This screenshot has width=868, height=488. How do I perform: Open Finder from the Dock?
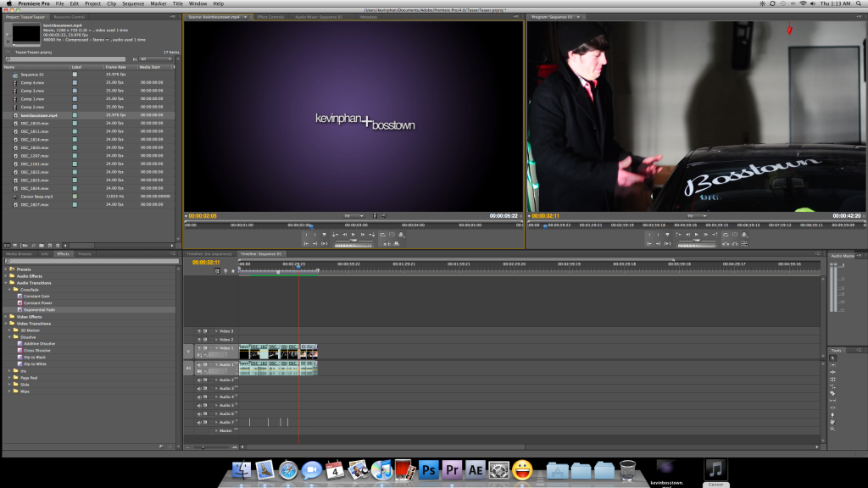(242, 470)
